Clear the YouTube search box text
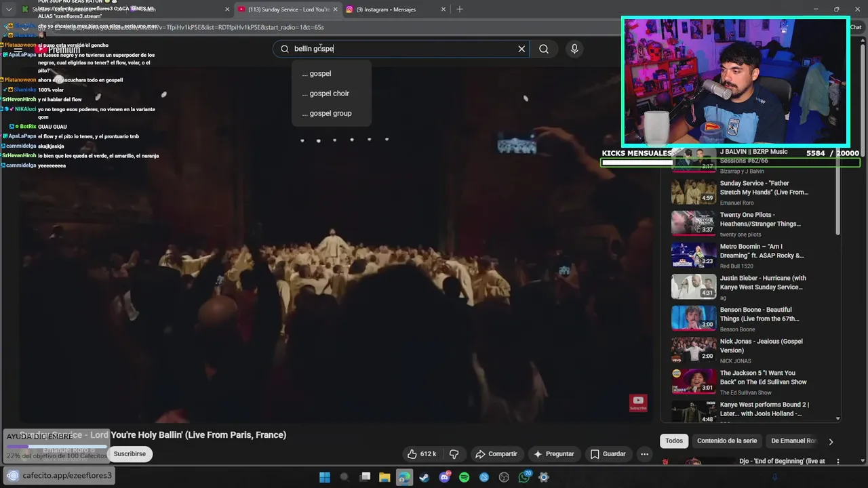868x488 pixels. [521, 49]
